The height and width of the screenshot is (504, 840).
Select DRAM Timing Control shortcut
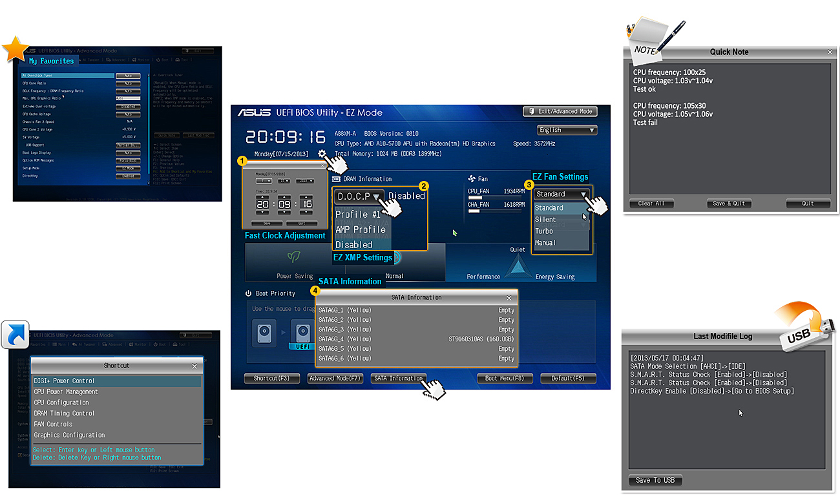116,414
